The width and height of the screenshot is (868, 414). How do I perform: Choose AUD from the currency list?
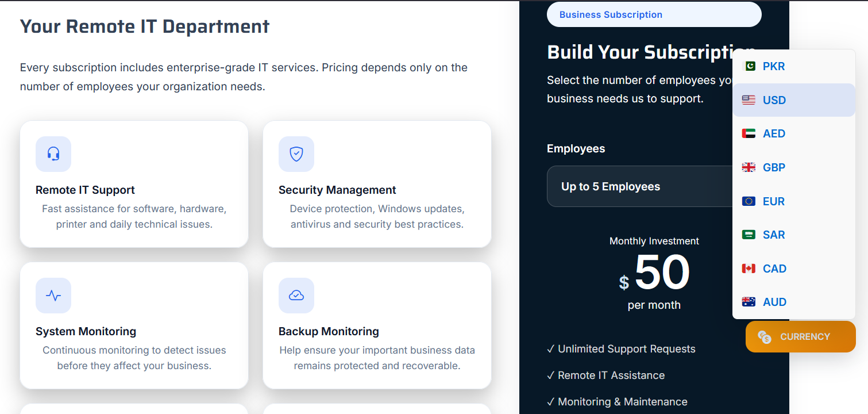click(794, 302)
